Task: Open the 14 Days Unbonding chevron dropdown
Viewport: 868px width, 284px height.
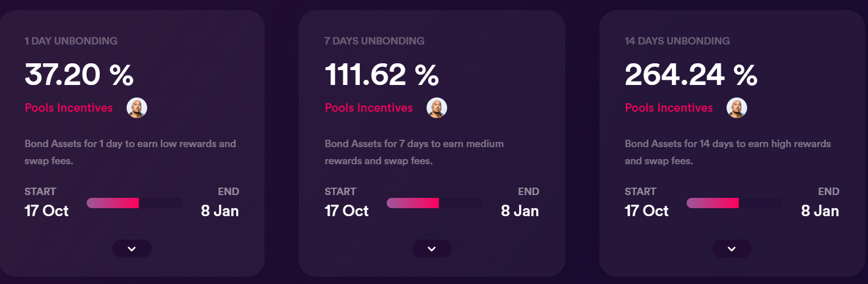Action: pyautogui.click(x=732, y=249)
